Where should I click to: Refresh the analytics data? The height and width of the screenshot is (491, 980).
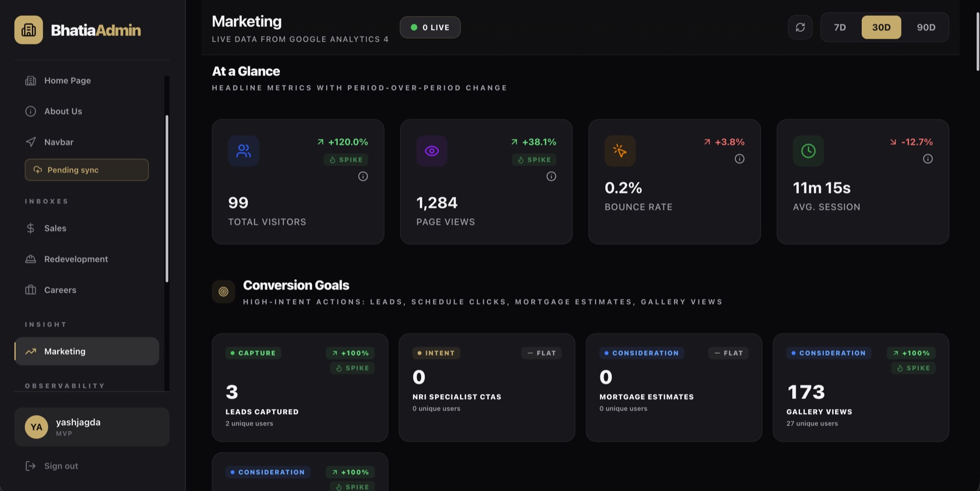800,27
